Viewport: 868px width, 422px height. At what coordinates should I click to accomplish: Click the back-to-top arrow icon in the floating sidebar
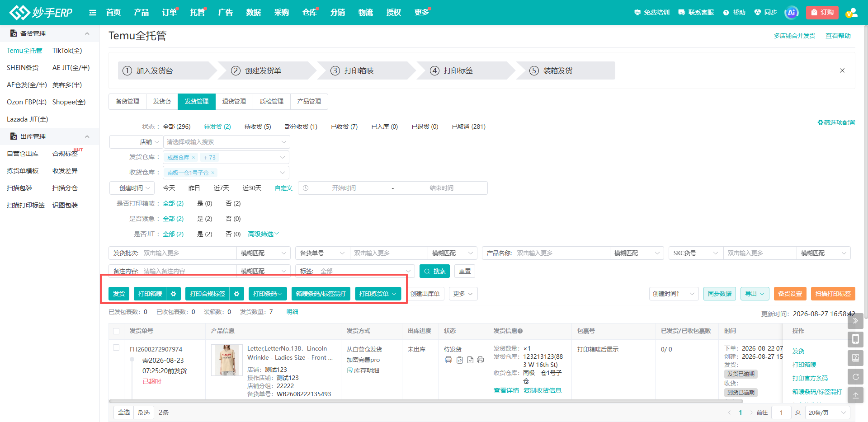[x=855, y=395]
